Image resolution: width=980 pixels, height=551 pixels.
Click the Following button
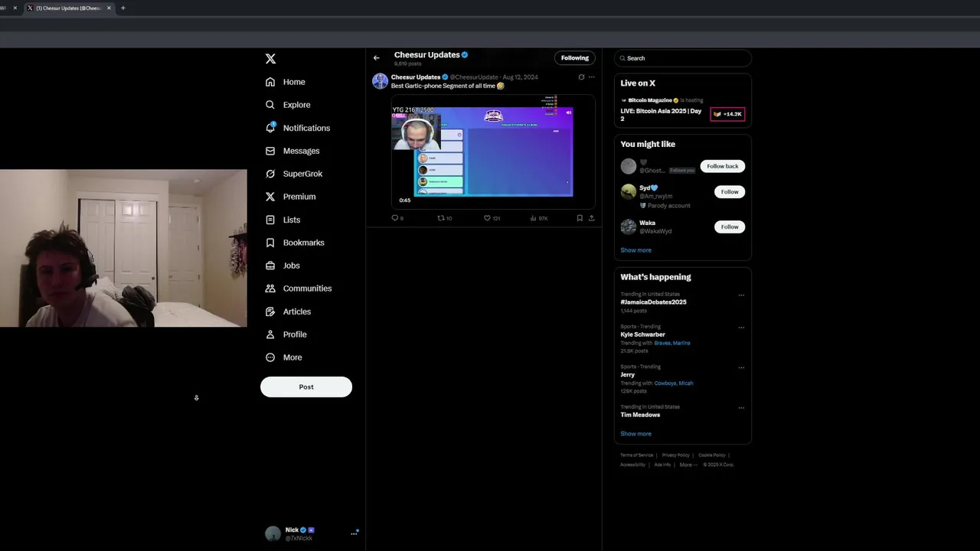pyautogui.click(x=575, y=58)
